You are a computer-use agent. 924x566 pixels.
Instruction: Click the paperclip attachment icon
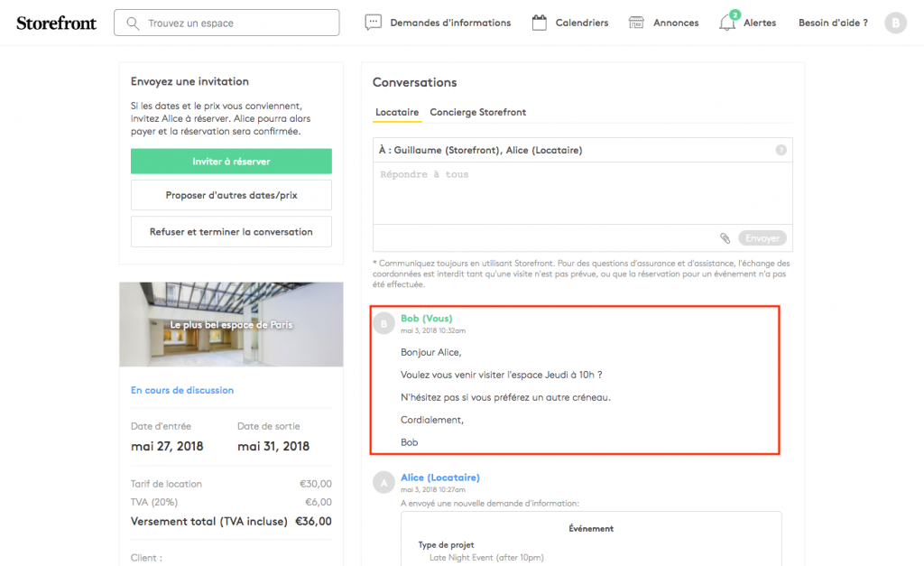click(x=725, y=238)
